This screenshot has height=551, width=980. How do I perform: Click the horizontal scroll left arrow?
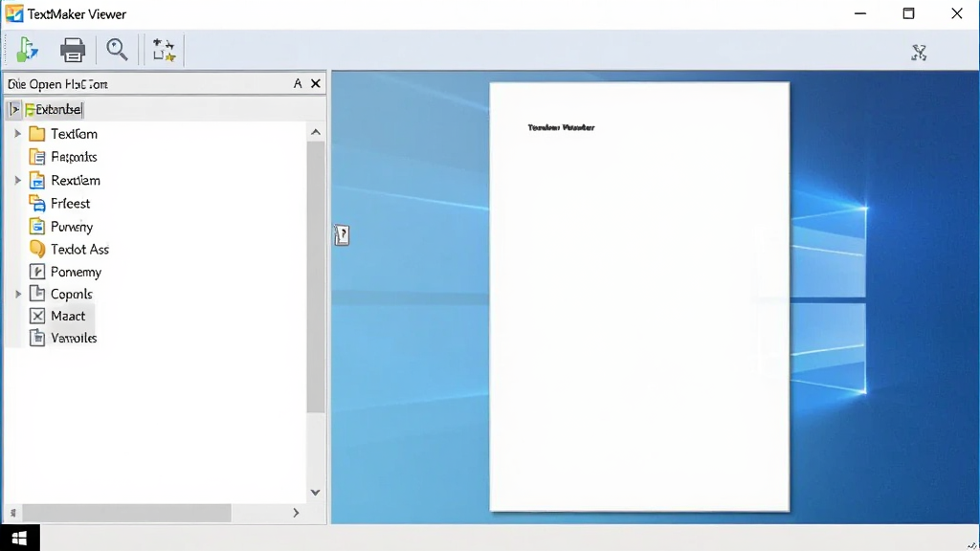pos(13,513)
